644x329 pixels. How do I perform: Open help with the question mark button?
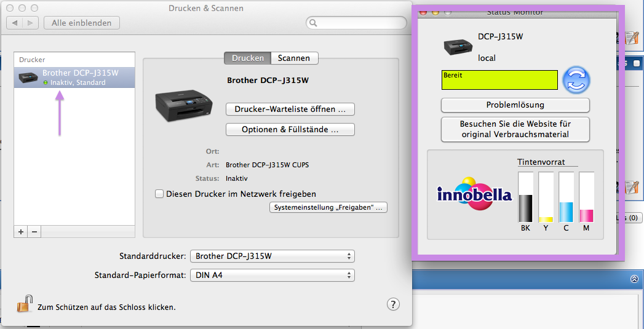[x=393, y=304]
